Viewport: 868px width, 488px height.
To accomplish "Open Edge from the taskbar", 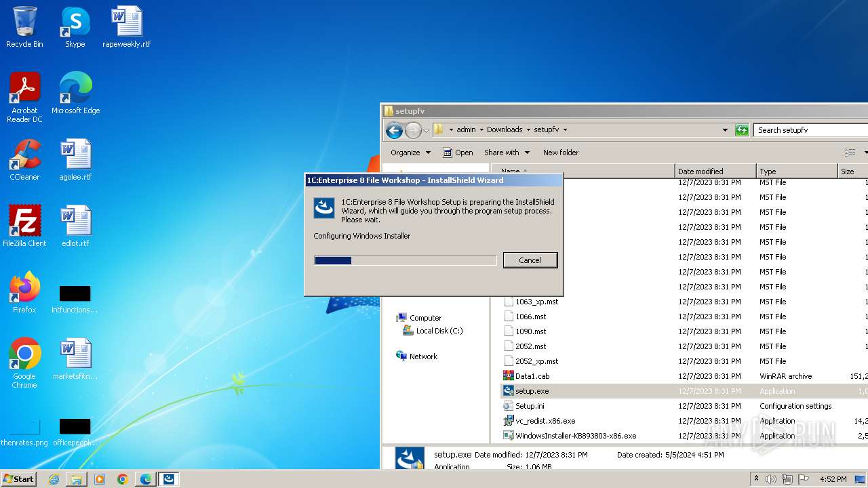I will [146, 479].
